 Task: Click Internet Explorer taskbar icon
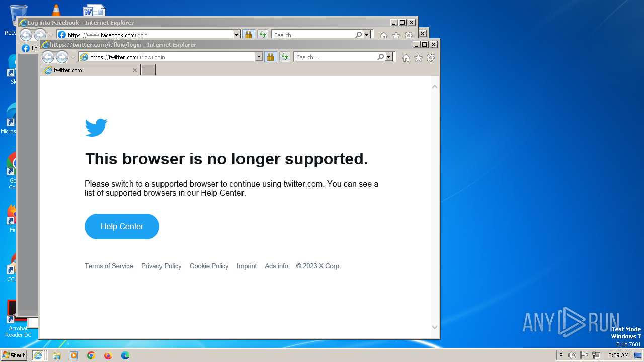click(38, 355)
